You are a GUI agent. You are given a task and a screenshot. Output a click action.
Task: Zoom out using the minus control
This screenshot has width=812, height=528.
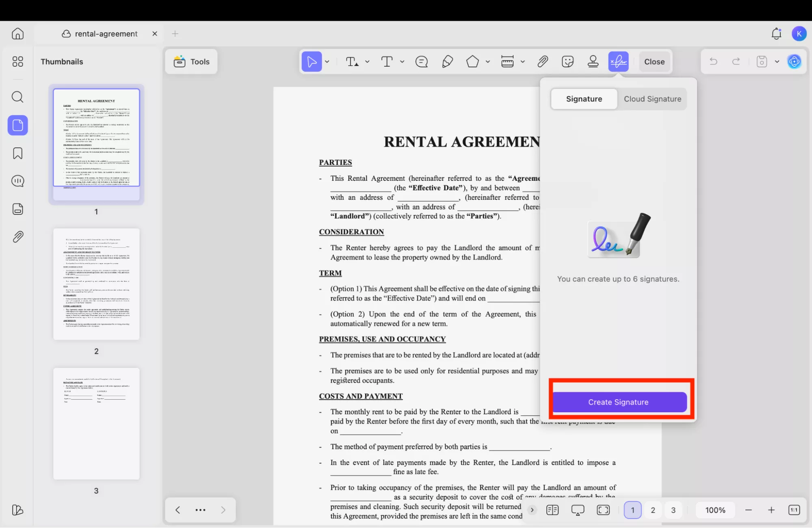click(x=748, y=510)
